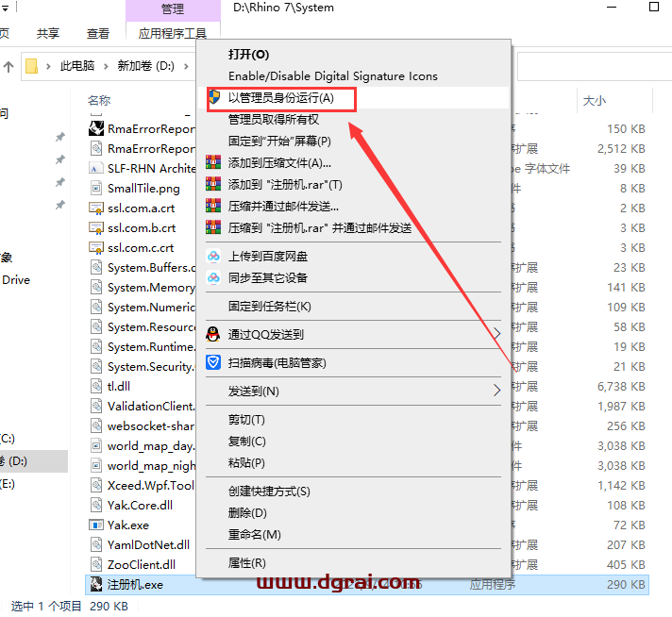672x617 pixels.
Task: Click the search box right of address bar
Action: point(595,66)
